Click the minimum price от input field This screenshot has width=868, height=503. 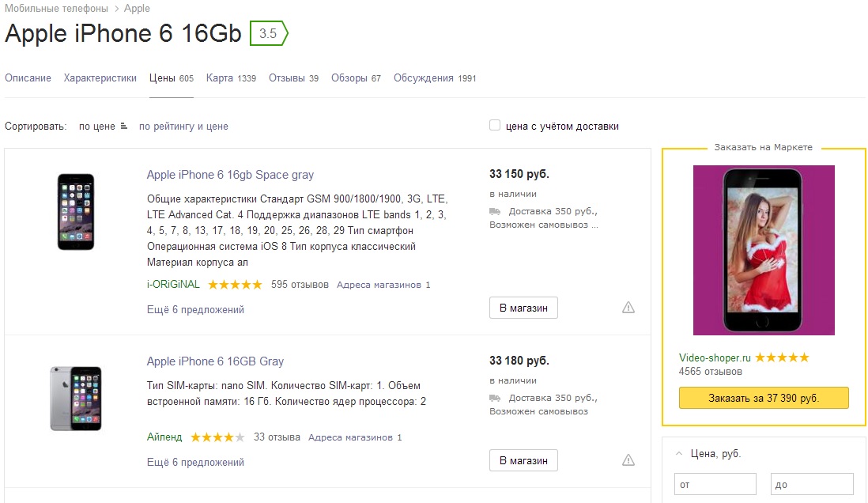pyautogui.click(x=715, y=484)
